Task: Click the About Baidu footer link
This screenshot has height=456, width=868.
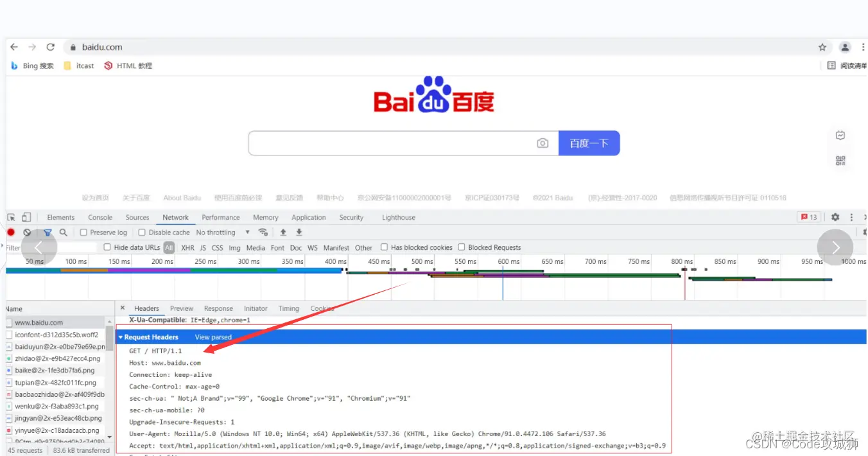Action: point(182,198)
